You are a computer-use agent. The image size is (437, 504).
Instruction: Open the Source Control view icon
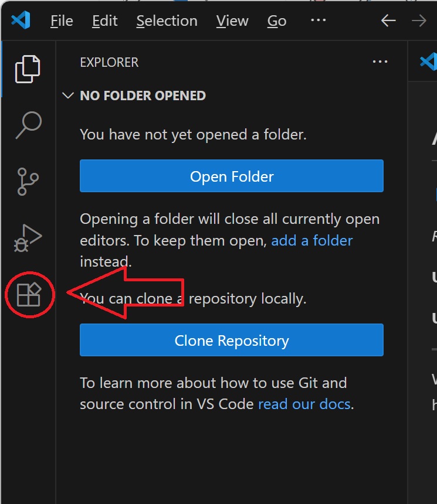(28, 182)
